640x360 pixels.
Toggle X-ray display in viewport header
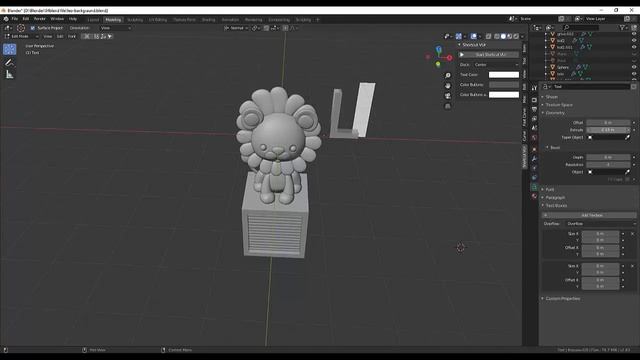(488, 36)
